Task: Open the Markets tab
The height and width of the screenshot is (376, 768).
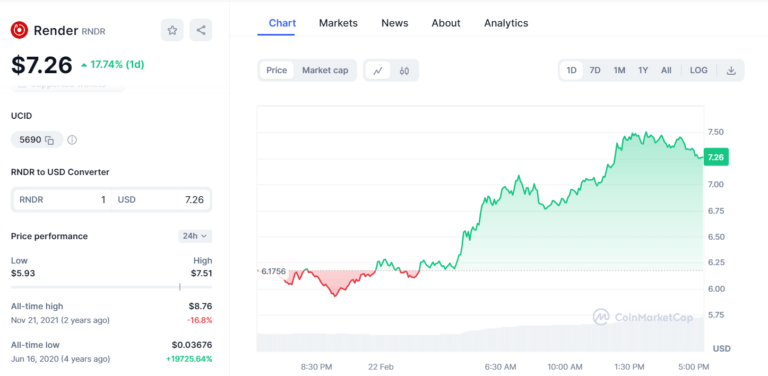Action: tap(338, 23)
